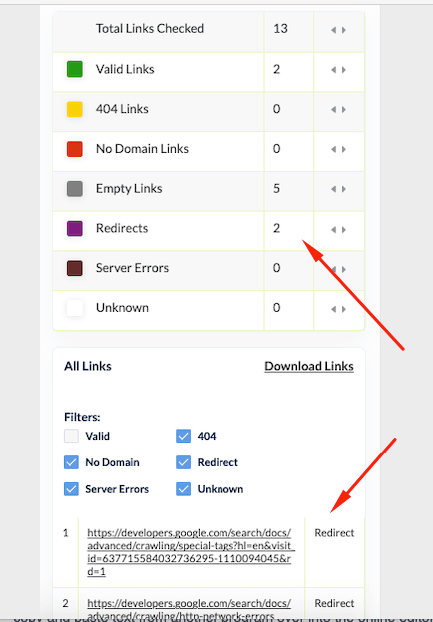Image resolution: width=433 pixels, height=622 pixels.
Task: Click navigation arrows in Server Errors row
Action: (338, 269)
